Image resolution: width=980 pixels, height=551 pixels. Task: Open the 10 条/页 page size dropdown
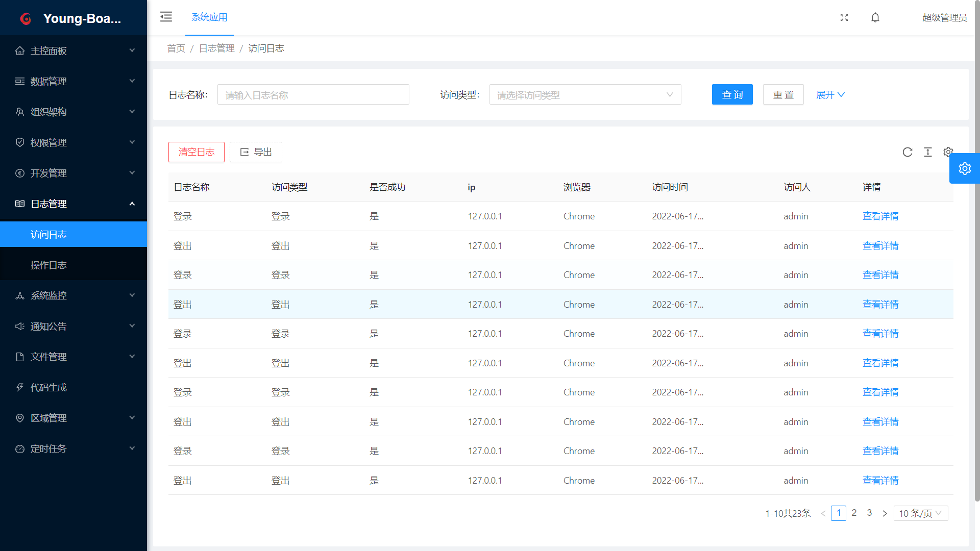pos(920,513)
